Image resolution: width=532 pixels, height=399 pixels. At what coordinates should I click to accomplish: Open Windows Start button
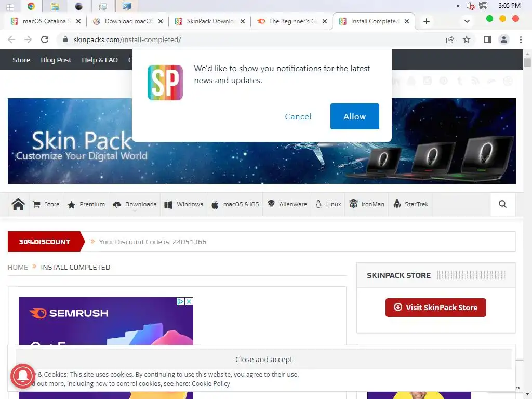pyautogui.click(x=10, y=7)
